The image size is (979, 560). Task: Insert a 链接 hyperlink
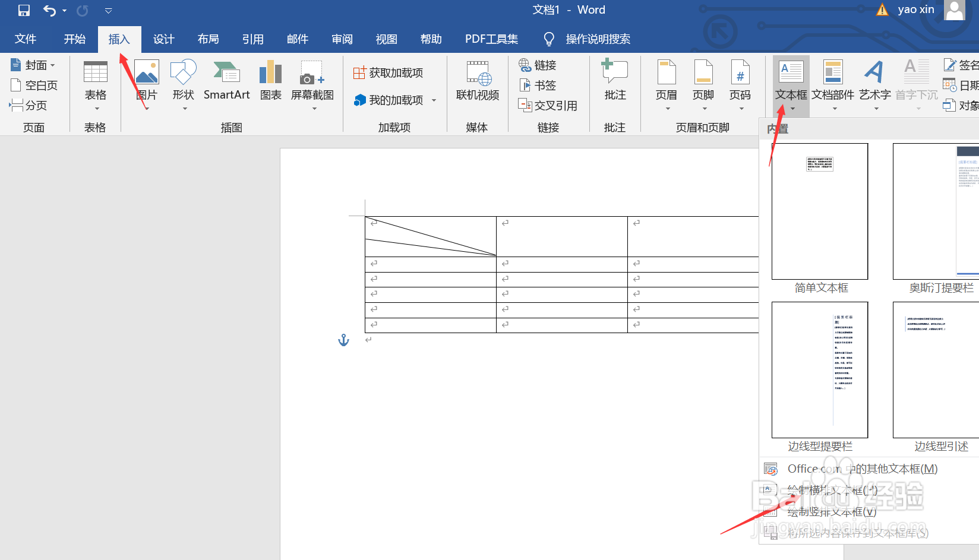(x=538, y=65)
